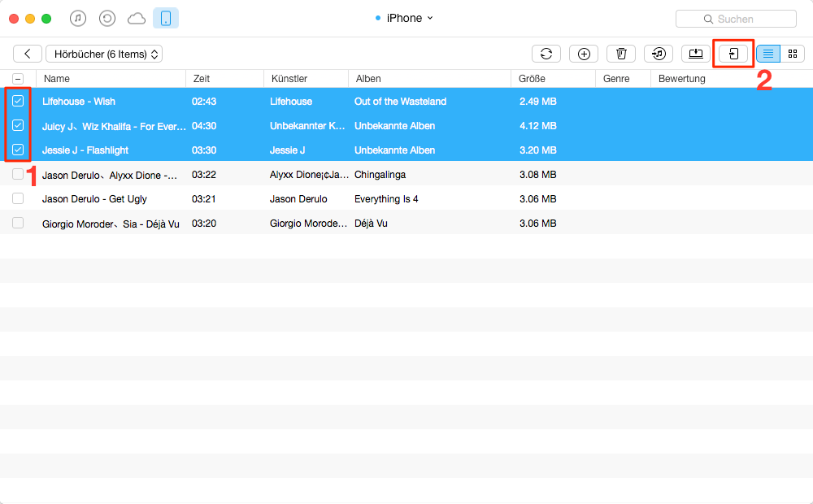Viewport: 813px width, 504px height.
Task: Toggle the select-all header checkbox
Action: [x=18, y=79]
